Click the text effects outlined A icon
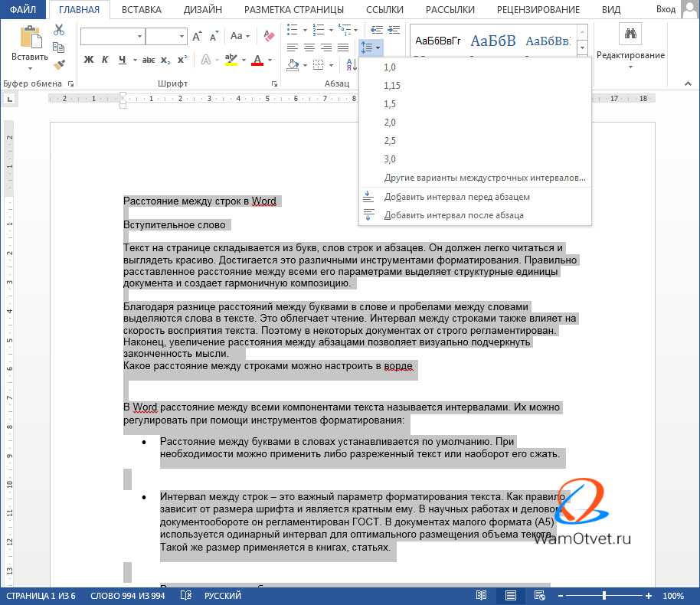Image resolution: width=700 pixels, height=605 pixels. coord(205,60)
